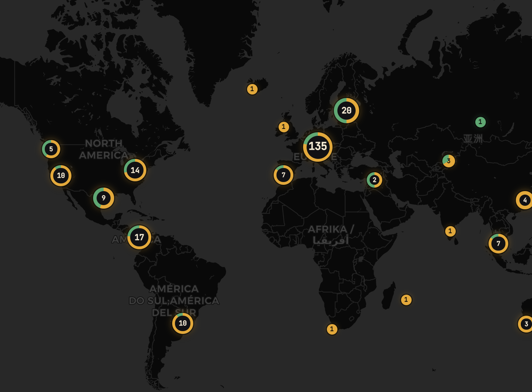Click the single marker in South Africa
Screen dimensions: 532x392
pos(332,329)
